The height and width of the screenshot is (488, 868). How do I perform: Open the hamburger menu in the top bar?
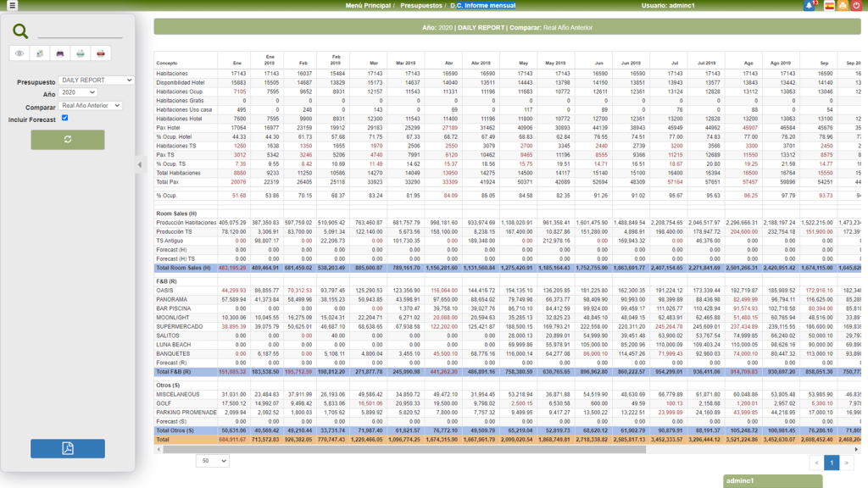(12, 6)
